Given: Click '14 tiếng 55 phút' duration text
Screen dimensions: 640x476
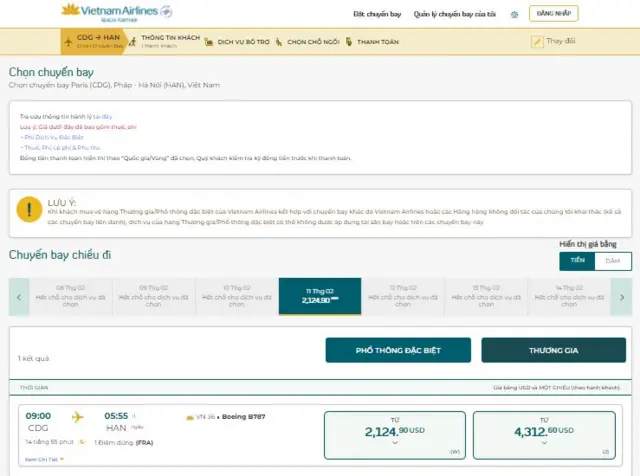Looking at the screenshot, I should coord(49,442).
